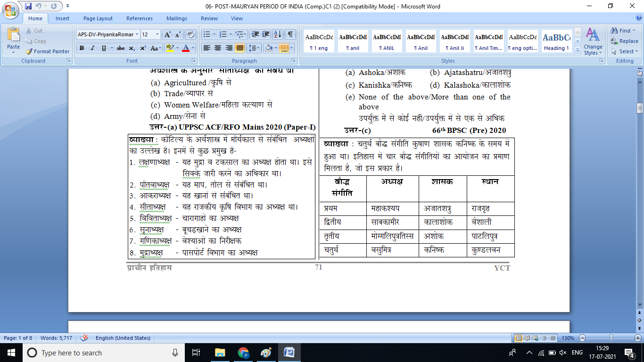Toggle show/hide paragraph marks
The width and height of the screenshot is (644, 362).
(290, 34)
